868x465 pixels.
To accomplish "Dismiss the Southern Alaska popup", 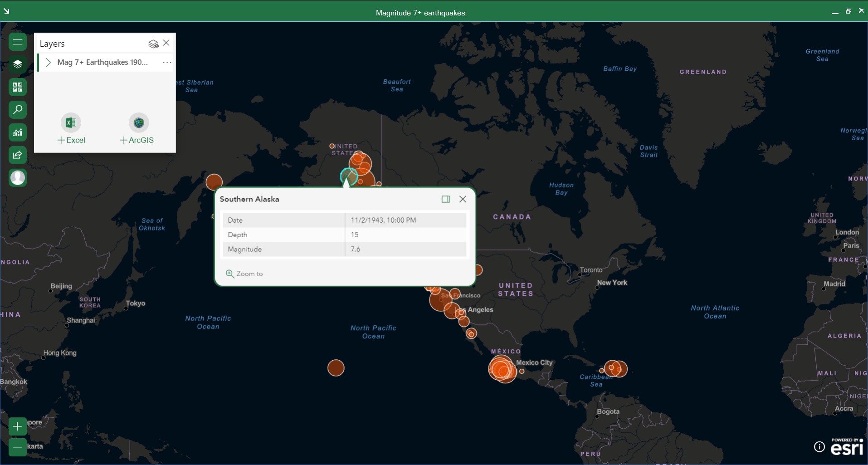I will pyautogui.click(x=462, y=199).
